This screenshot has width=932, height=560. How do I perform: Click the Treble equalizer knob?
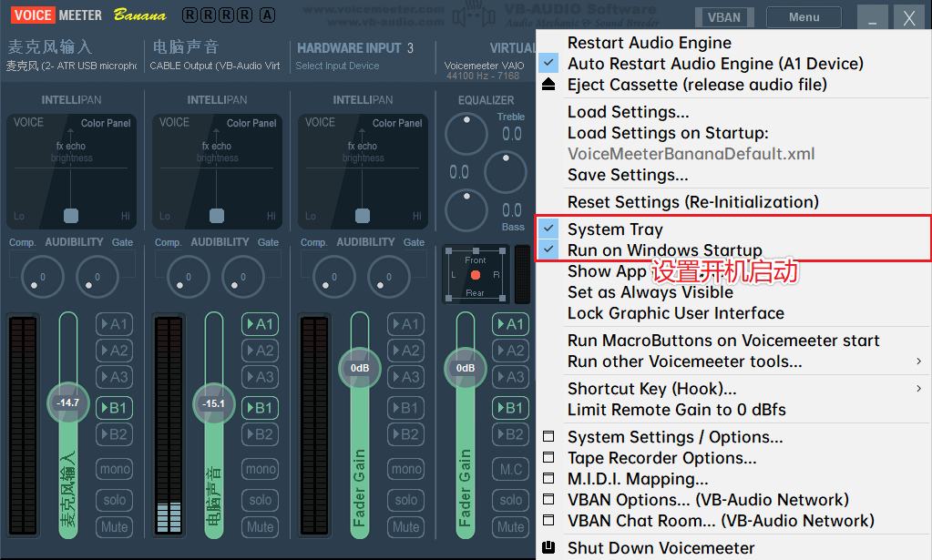pos(466,133)
